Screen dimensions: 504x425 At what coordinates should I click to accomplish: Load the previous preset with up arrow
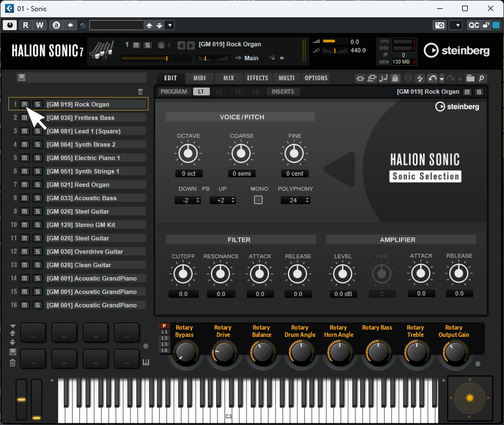click(x=149, y=25)
